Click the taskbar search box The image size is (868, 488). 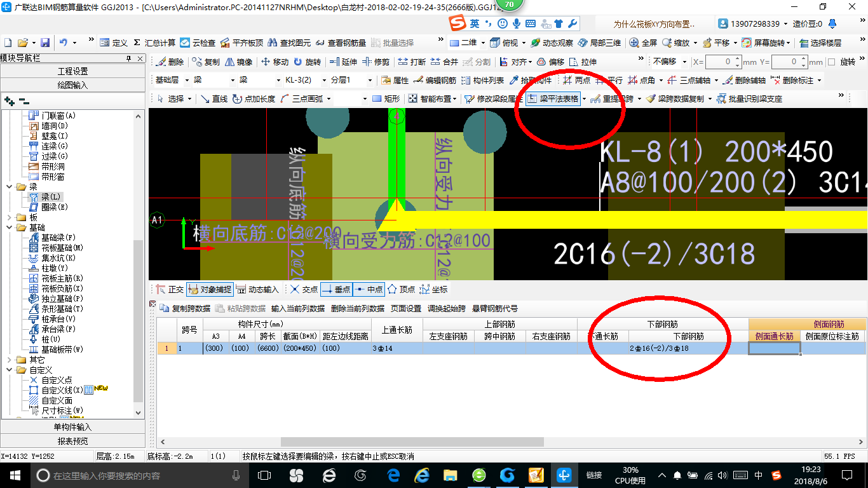click(140, 475)
